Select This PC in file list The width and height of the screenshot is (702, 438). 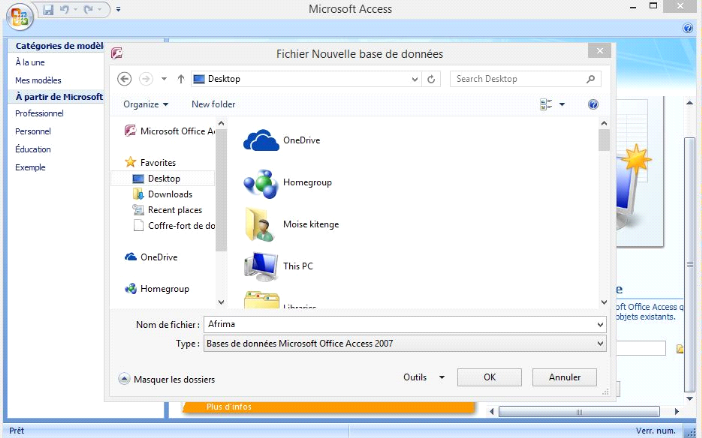click(298, 266)
